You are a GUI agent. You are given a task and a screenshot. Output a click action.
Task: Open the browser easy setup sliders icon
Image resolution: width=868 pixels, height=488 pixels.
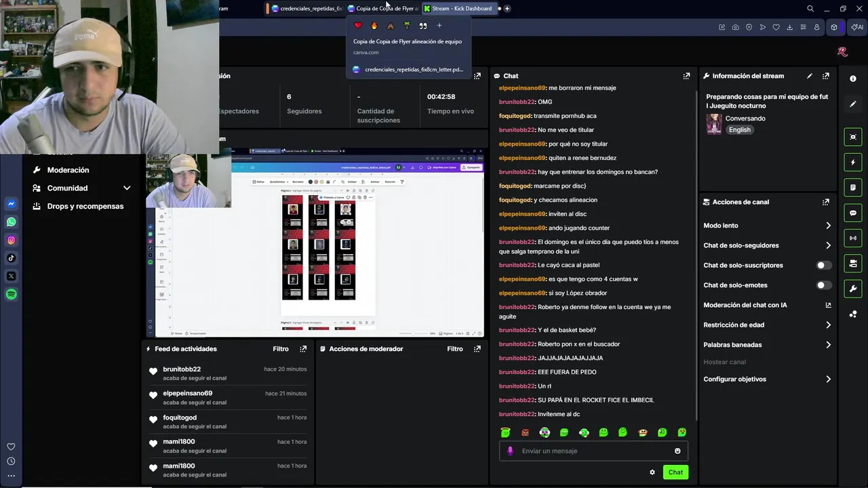tap(804, 27)
